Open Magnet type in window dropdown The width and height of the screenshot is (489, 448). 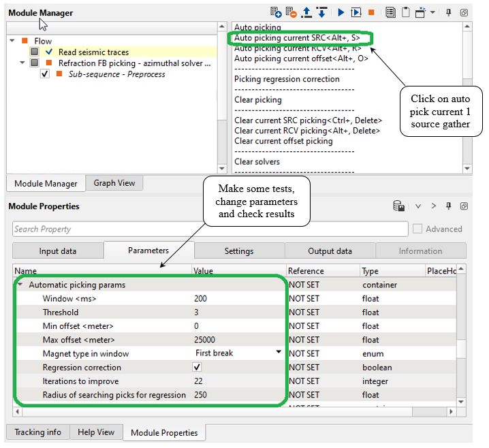coord(278,353)
